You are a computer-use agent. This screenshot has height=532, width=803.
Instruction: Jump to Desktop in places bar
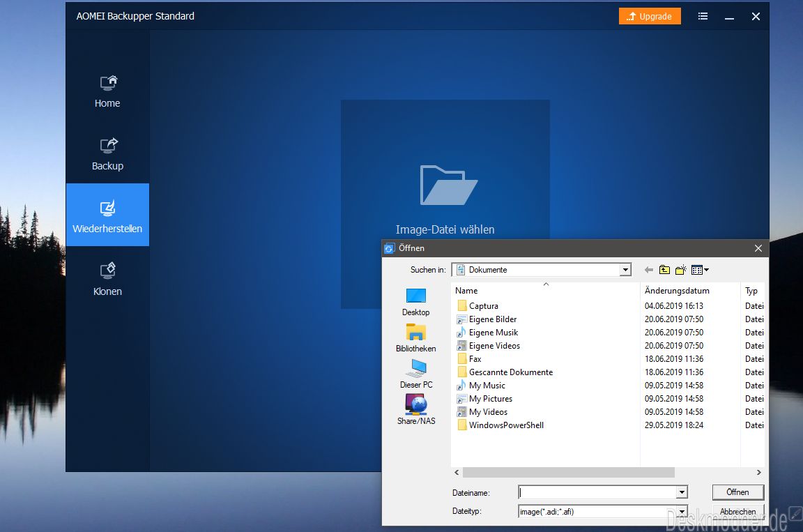(x=416, y=302)
